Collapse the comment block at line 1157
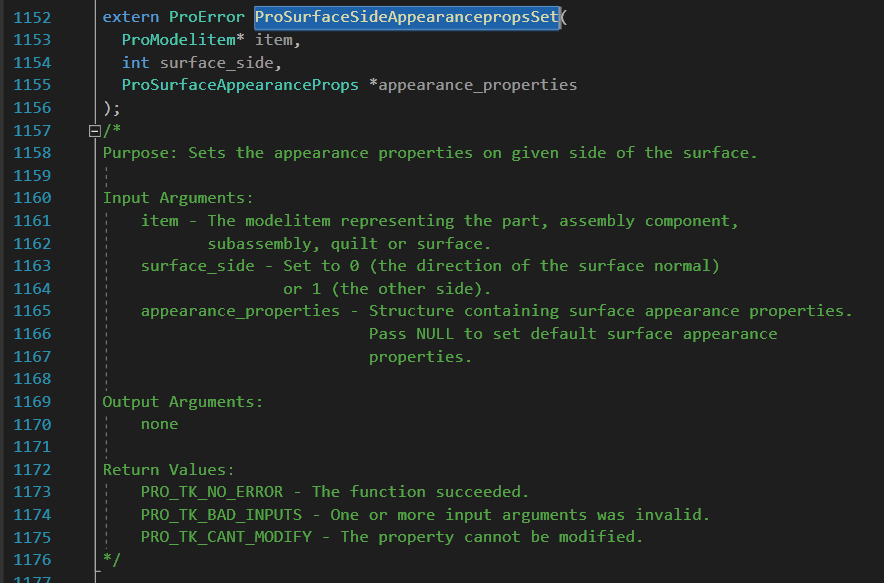Viewport: 884px width, 583px height. tap(95, 131)
